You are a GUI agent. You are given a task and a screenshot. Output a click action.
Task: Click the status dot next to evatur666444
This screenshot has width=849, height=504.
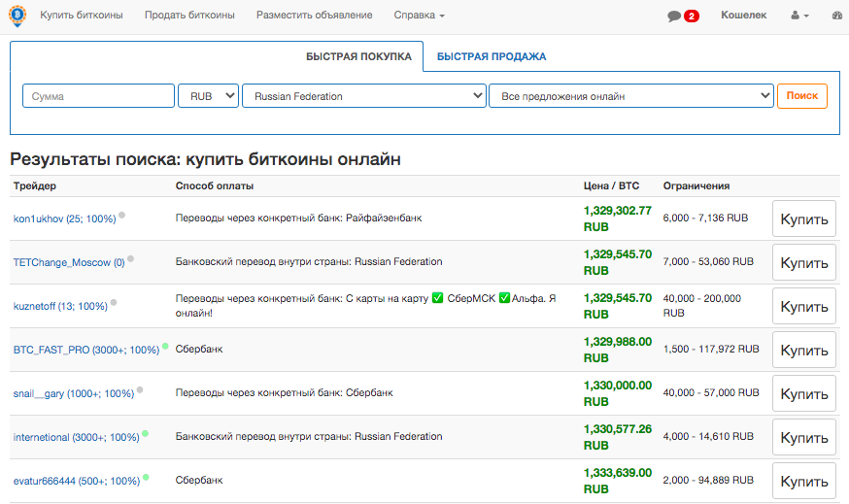[146, 477]
